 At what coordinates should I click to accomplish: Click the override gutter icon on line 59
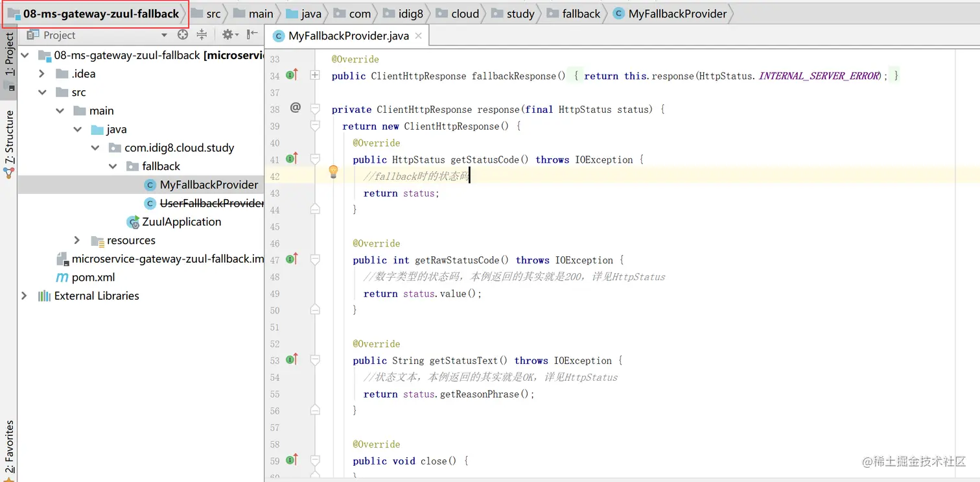(292, 461)
